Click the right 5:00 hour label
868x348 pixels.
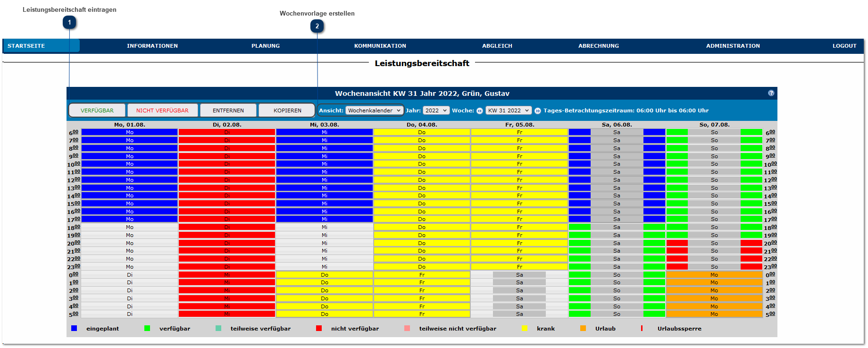click(770, 314)
